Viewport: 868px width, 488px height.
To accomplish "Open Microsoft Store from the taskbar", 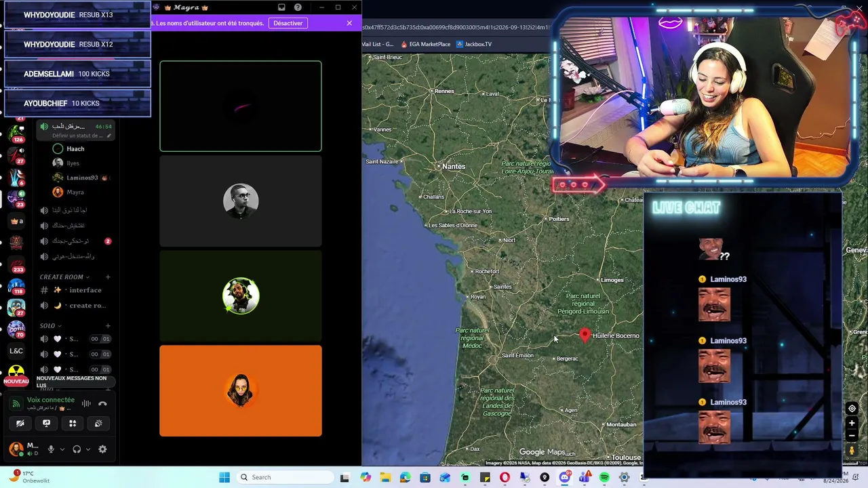I will pyautogui.click(x=425, y=477).
